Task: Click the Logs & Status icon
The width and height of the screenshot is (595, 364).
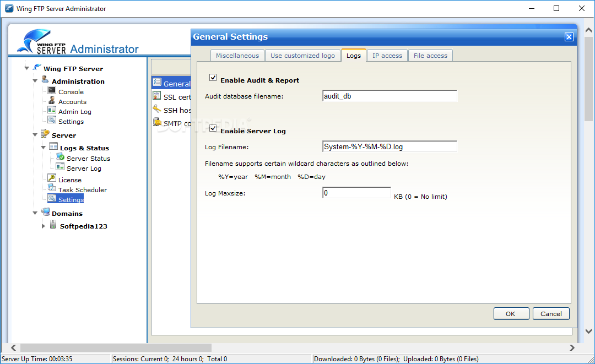Action: [53, 146]
